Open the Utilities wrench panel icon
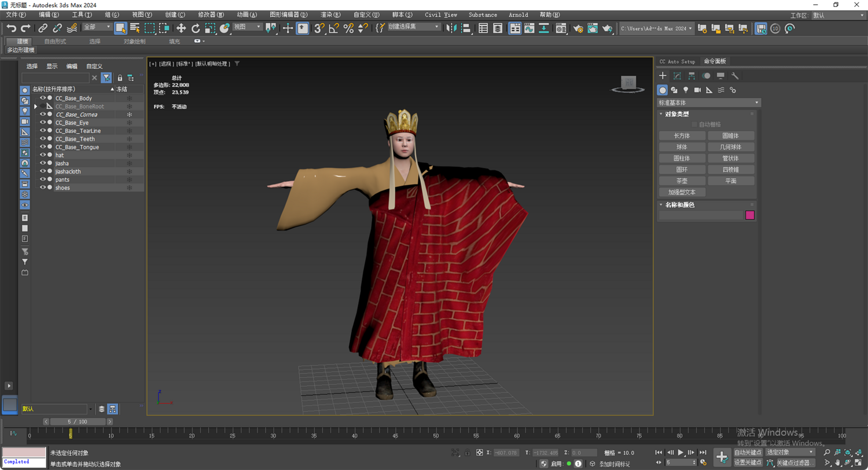Screen dimensions: 868x470 [x=735, y=76]
